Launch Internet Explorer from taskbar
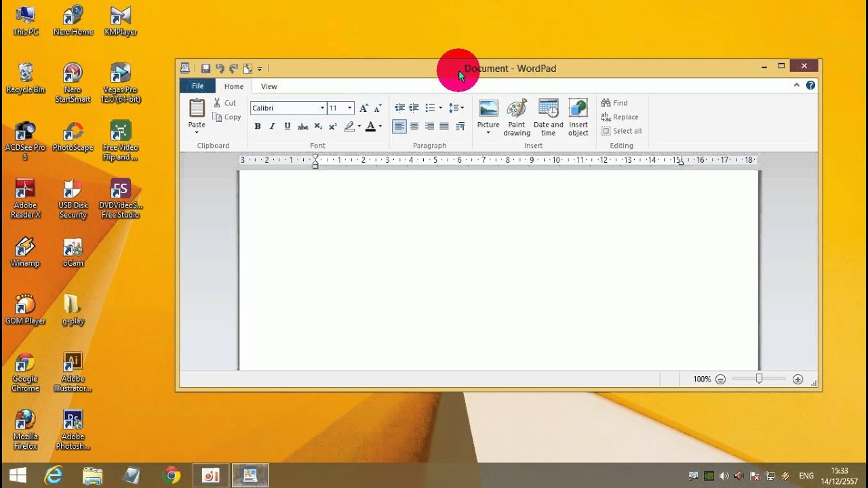 pyautogui.click(x=55, y=475)
